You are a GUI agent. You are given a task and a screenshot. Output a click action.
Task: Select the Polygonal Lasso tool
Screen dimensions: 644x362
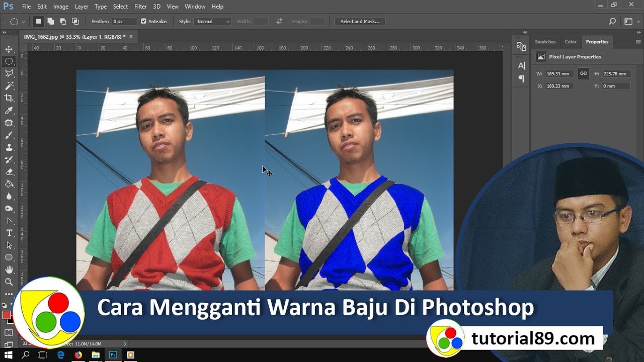pos(9,73)
